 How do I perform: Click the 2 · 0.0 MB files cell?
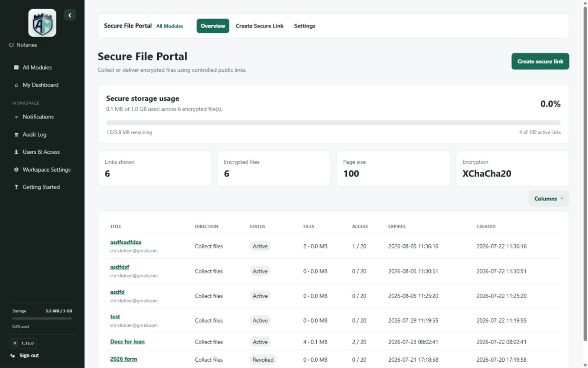point(315,247)
